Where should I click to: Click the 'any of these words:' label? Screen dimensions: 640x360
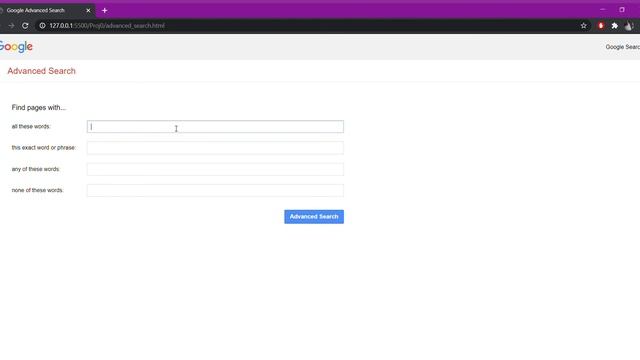(x=36, y=169)
